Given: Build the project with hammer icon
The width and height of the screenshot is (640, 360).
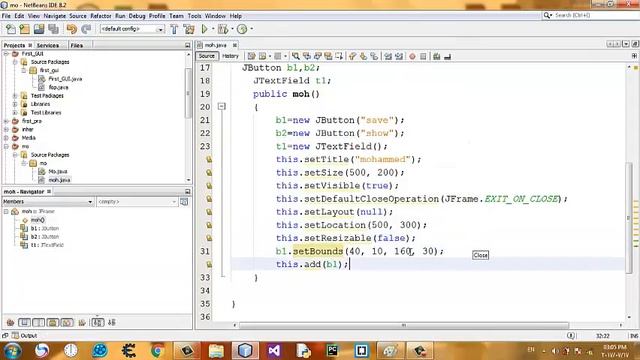Looking at the screenshot, I should click(x=174, y=29).
